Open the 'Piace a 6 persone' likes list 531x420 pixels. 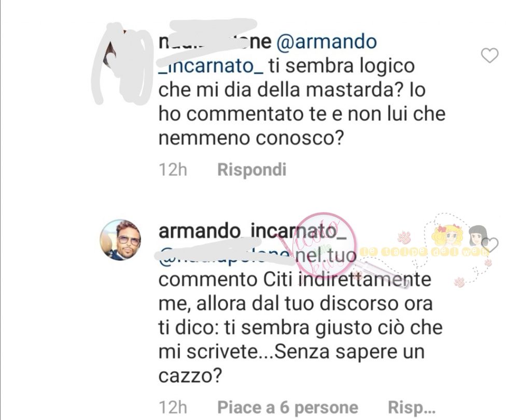(x=287, y=407)
